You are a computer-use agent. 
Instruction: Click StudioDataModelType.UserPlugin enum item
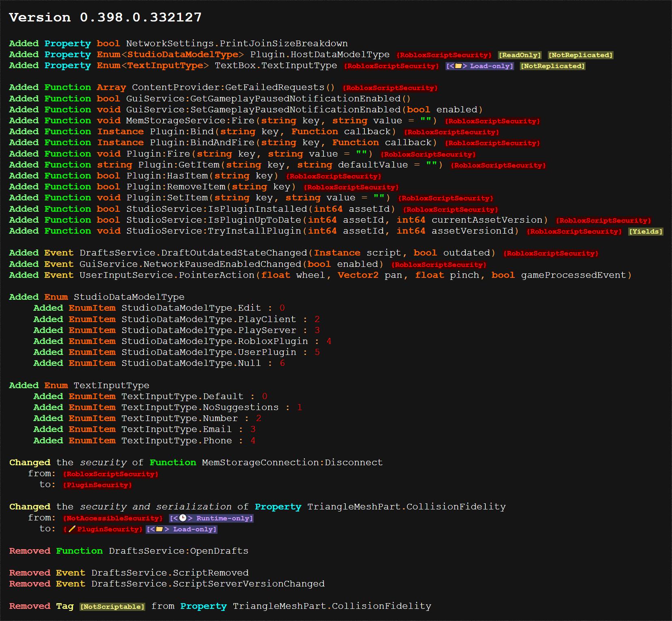point(209,352)
